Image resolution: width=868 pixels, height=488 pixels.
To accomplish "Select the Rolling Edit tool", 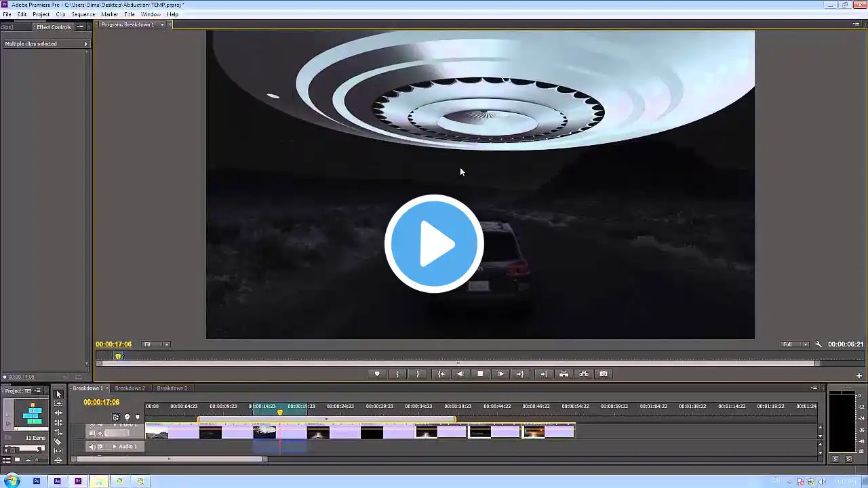I will pyautogui.click(x=58, y=422).
